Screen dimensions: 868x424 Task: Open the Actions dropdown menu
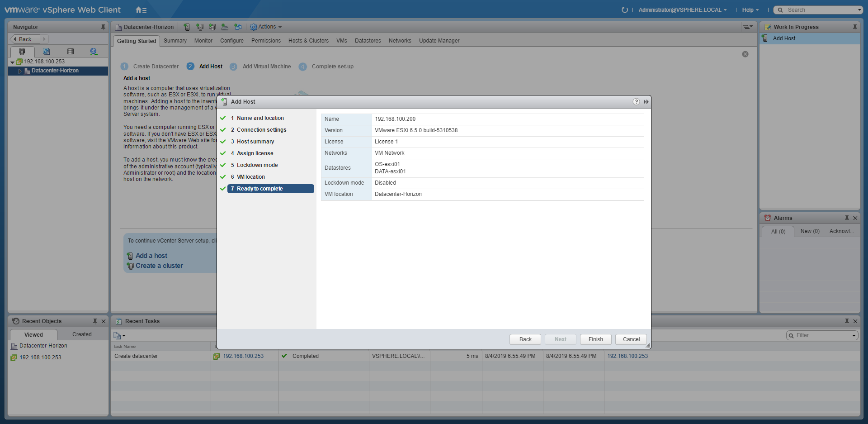click(266, 27)
